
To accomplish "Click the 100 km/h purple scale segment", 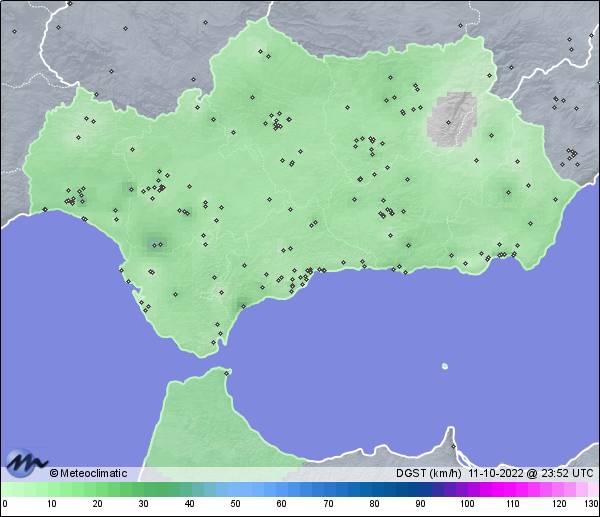I will pyautogui.click(x=465, y=490).
